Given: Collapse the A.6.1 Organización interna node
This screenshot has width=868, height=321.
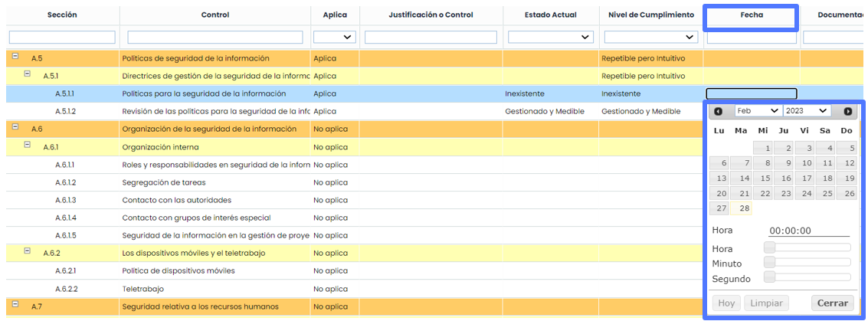Looking at the screenshot, I should [27, 146].
